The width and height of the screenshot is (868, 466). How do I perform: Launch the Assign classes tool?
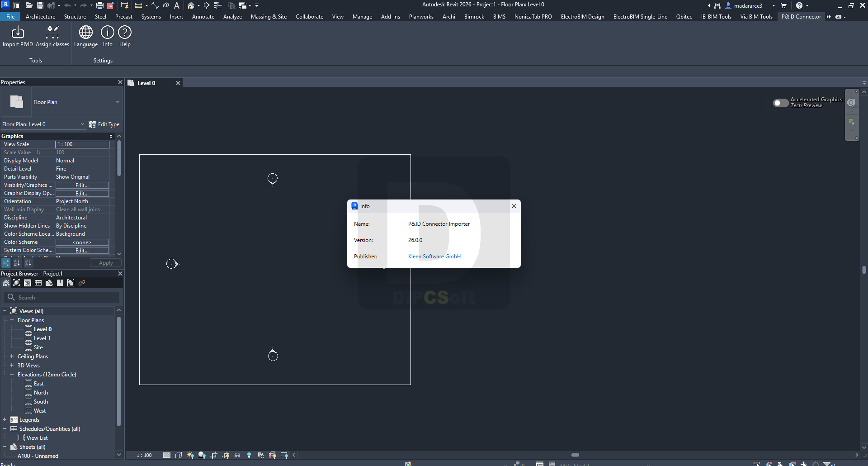(52, 36)
